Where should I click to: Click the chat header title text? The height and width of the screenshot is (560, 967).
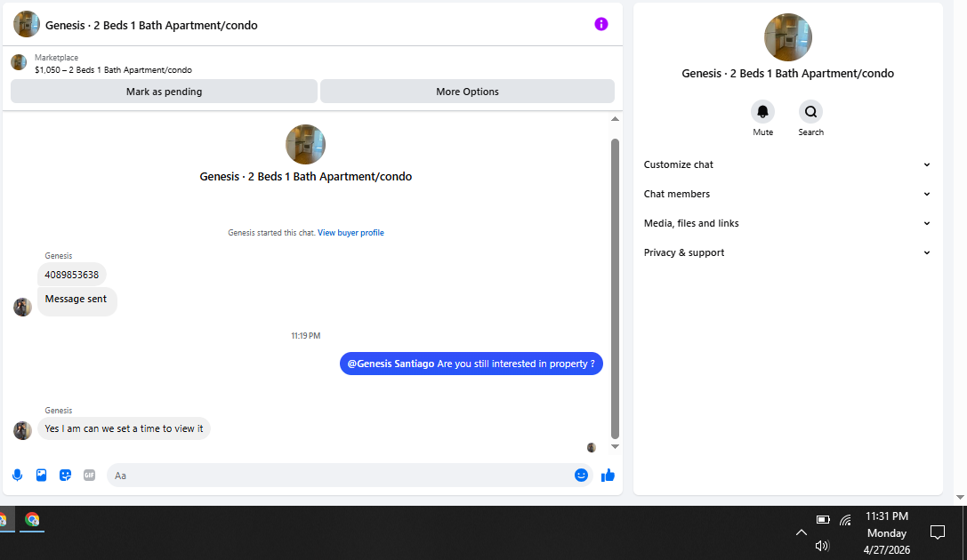151,25
